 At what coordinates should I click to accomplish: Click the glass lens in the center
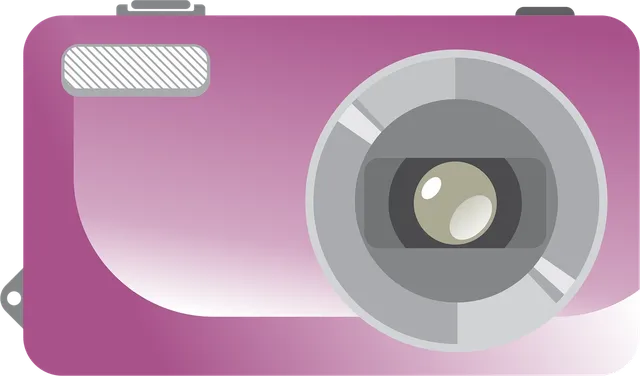tap(455, 202)
